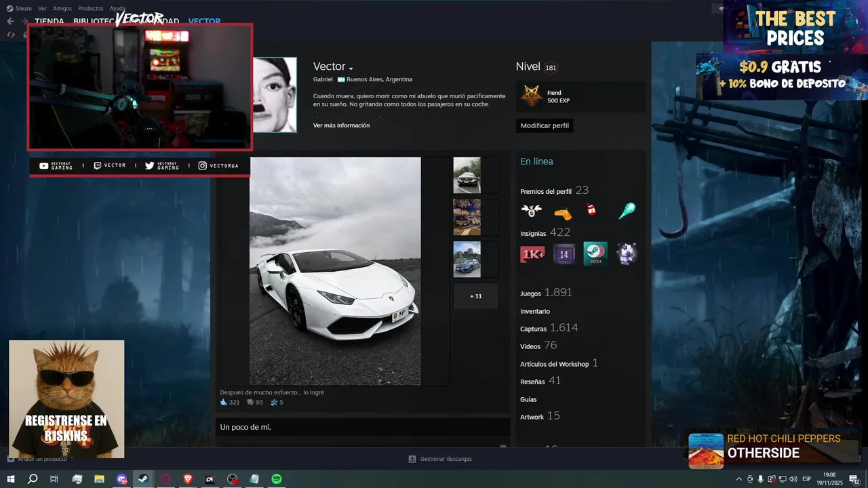Open Spotify from the taskbar

tap(277, 479)
